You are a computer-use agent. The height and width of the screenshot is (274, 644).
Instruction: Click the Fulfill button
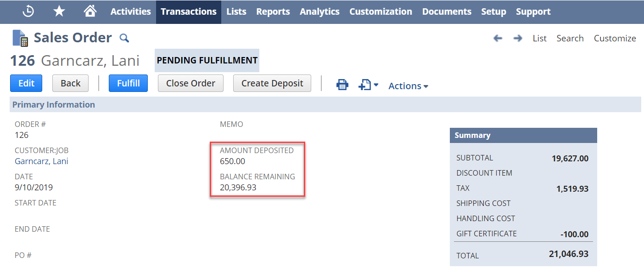click(128, 83)
